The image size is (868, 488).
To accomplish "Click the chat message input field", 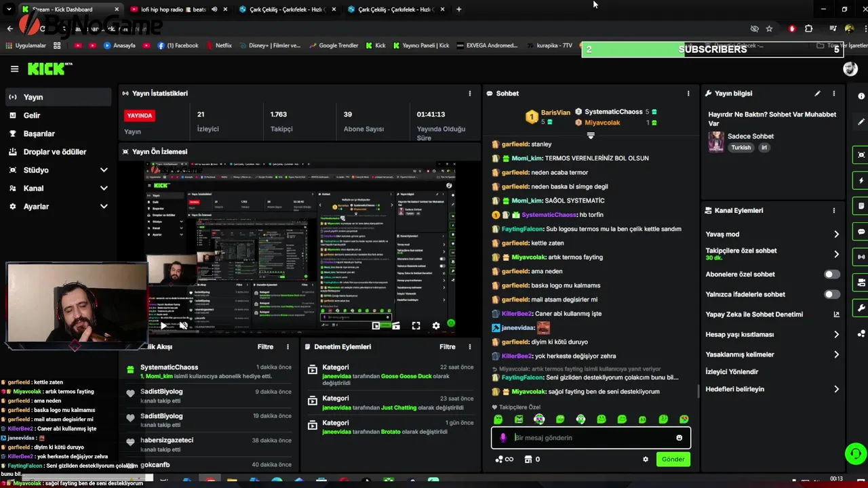I will click(591, 438).
